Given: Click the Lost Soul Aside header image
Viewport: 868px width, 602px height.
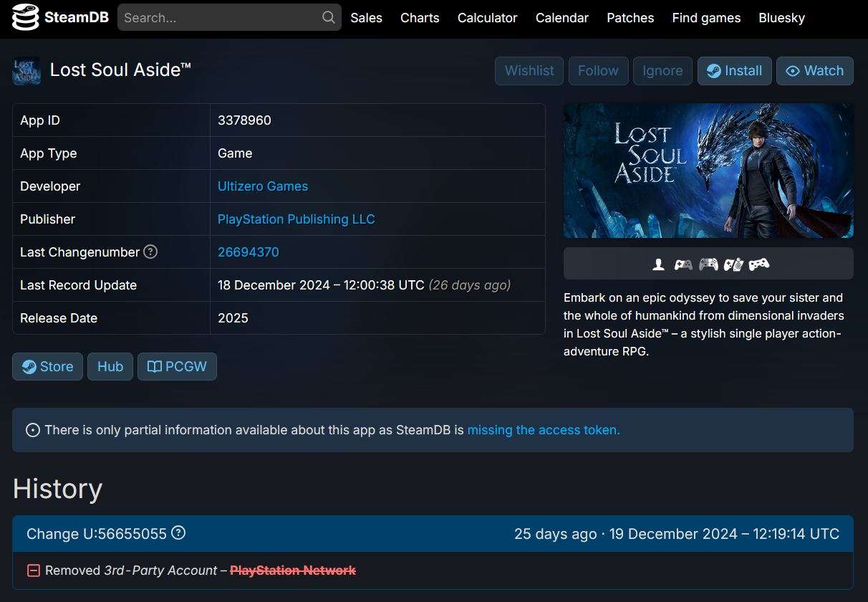Looking at the screenshot, I should (x=708, y=171).
